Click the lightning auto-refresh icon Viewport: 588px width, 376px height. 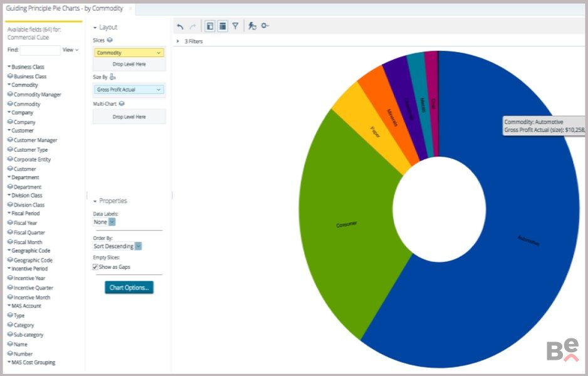tap(253, 26)
